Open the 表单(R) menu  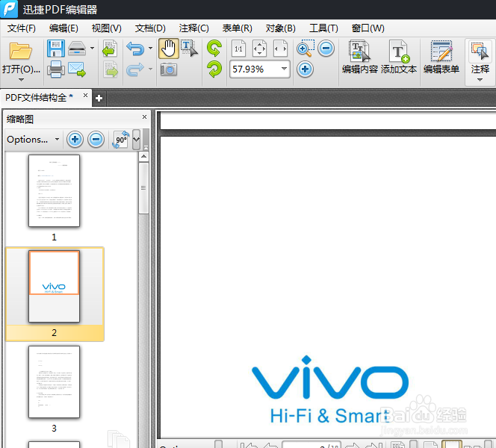pyautogui.click(x=238, y=28)
